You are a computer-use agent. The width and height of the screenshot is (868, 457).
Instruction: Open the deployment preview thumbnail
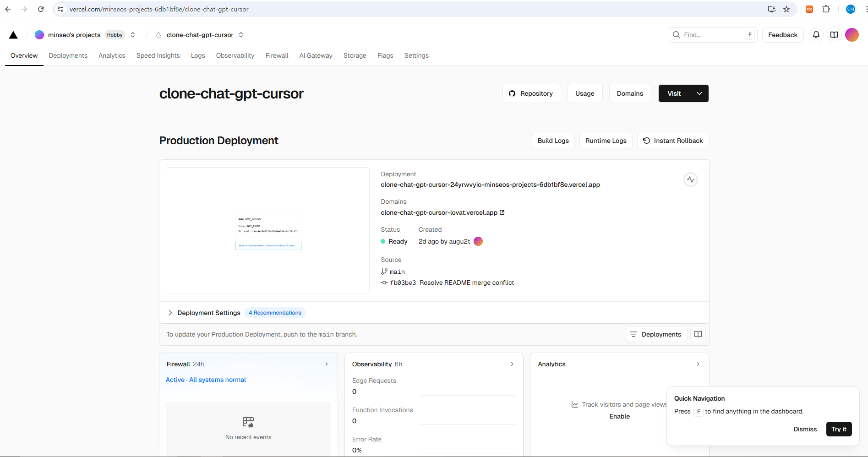(268, 230)
